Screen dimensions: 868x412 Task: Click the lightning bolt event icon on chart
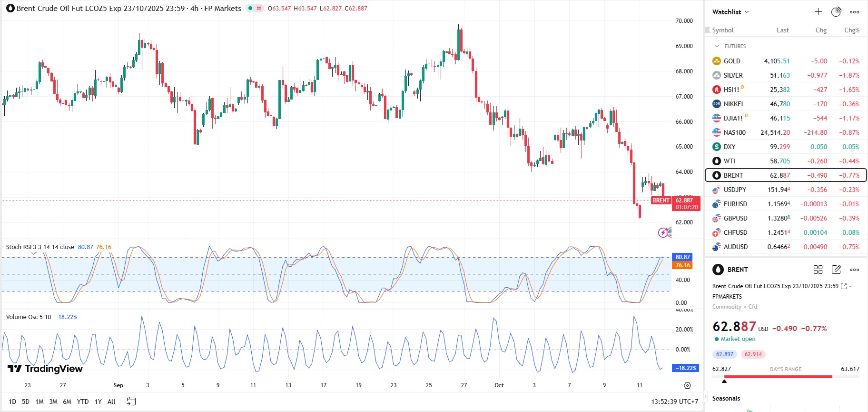pos(662,232)
